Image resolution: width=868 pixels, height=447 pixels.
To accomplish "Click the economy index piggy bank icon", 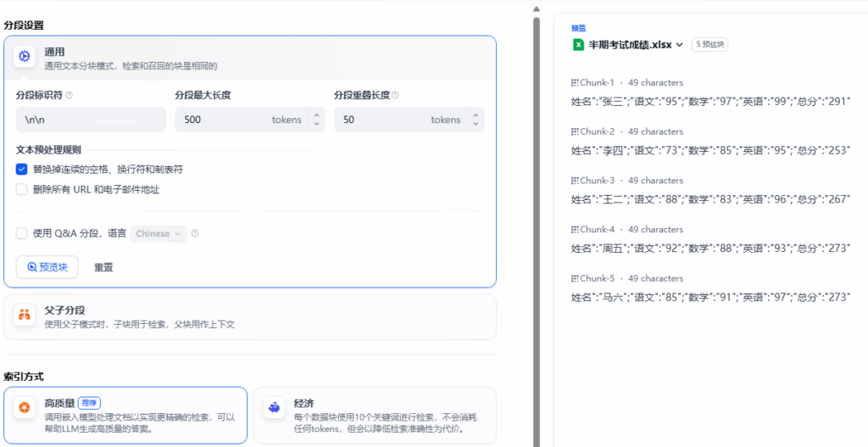I will [x=273, y=408].
